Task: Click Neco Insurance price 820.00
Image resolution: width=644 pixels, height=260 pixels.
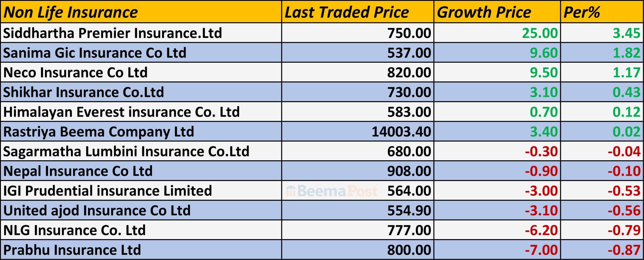Action: (x=409, y=73)
